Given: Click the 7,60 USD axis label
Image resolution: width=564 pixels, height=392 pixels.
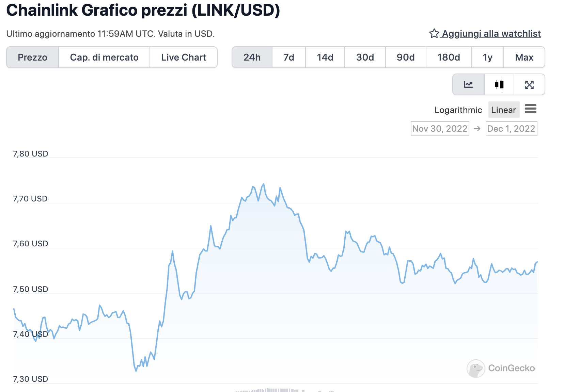Looking at the screenshot, I should tap(31, 244).
